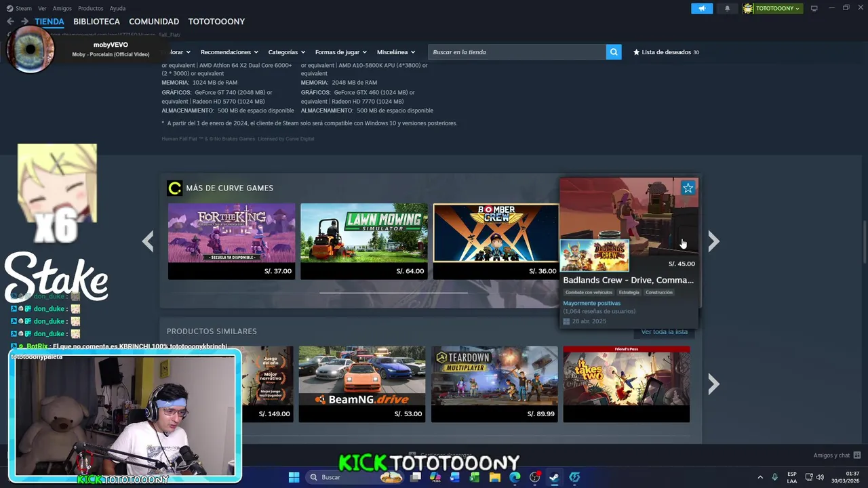The image size is (868, 488).
Task: Open the Ver menu
Action: pyautogui.click(x=42, y=8)
